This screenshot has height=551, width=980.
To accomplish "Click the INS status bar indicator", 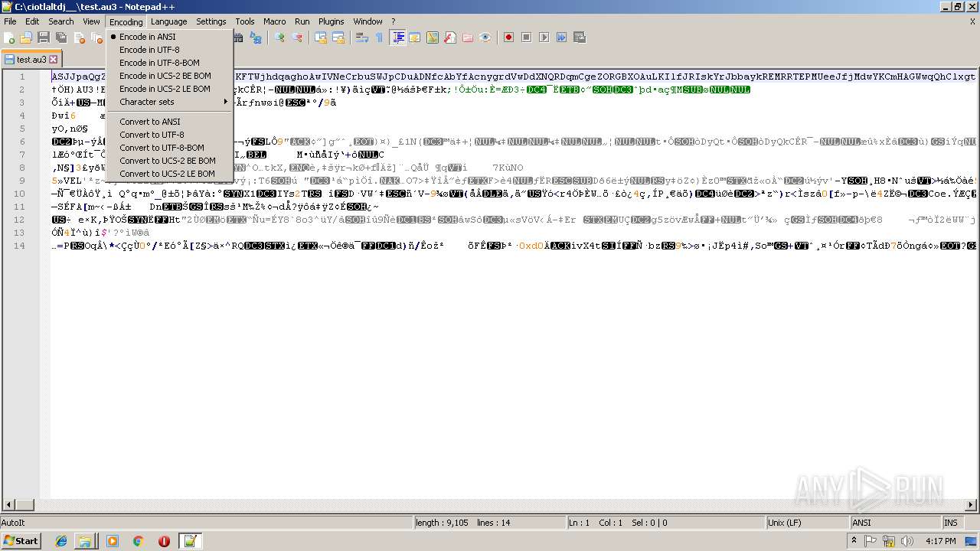I will pyautogui.click(x=951, y=523).
